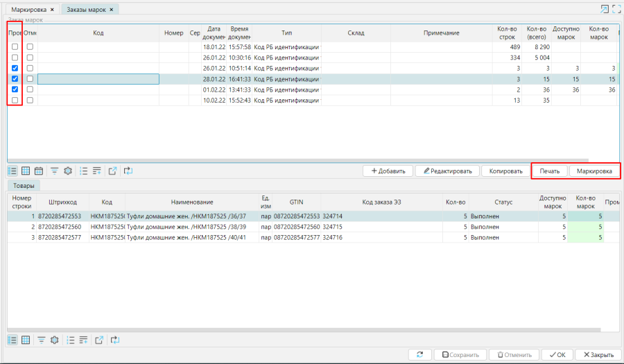Open the Товары tab

[x=24, y=186]
